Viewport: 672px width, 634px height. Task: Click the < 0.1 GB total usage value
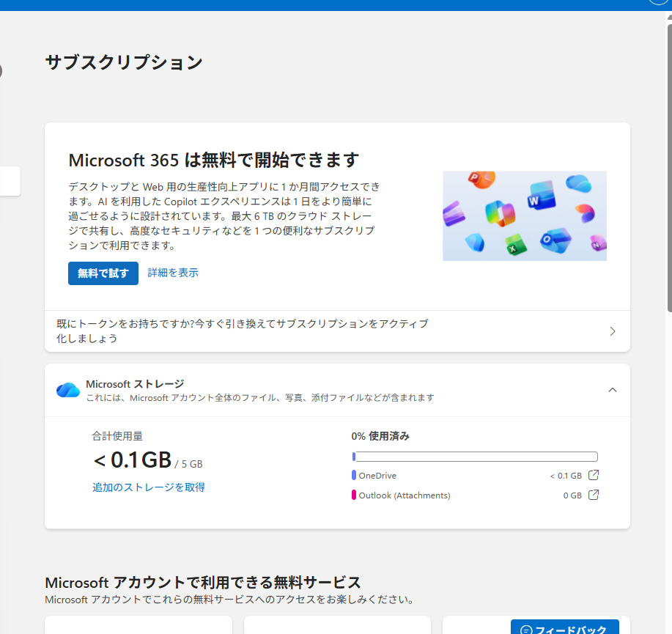click(x=133, y=460)
